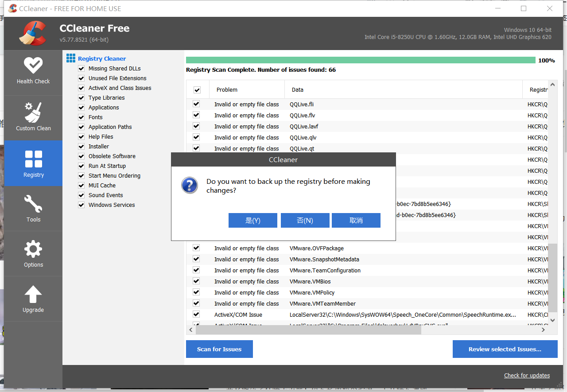Select the VMware.SnapshotMetadata data cell

[324, 259]
